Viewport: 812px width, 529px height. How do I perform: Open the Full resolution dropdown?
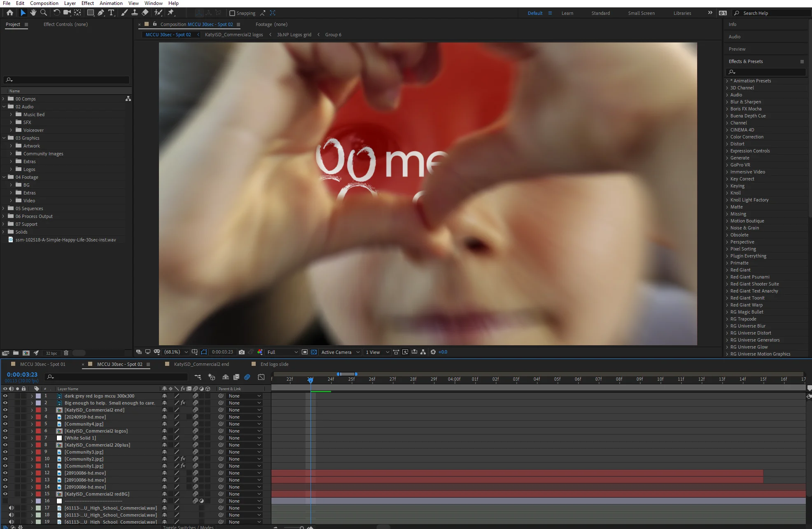(x=282, y=352)
